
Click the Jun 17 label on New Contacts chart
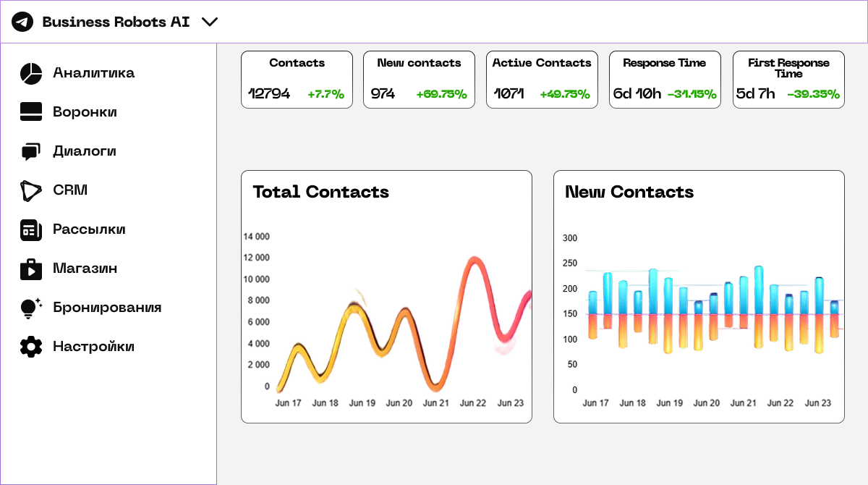[x=595, y=403]
